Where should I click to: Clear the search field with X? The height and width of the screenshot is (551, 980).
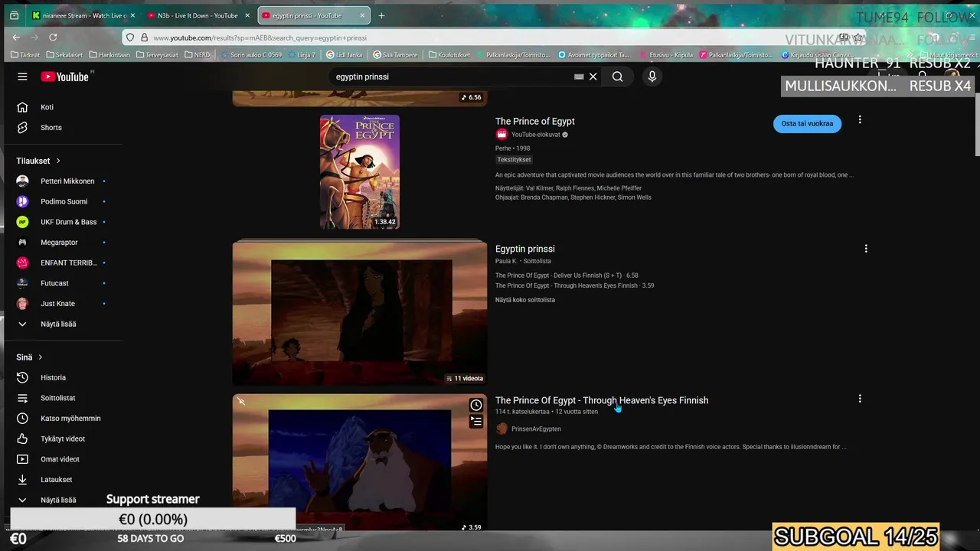(x=593, y=77)
